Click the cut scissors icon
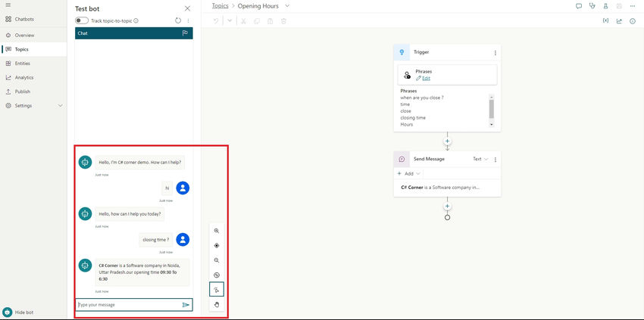 click(243, 21)
